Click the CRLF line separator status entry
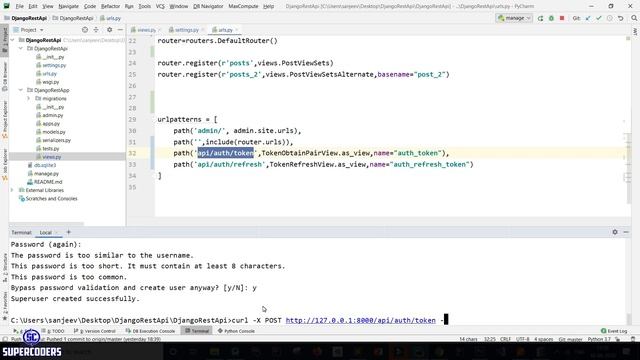The width and height of the screenshot is (640, 360). pos(505,339)
